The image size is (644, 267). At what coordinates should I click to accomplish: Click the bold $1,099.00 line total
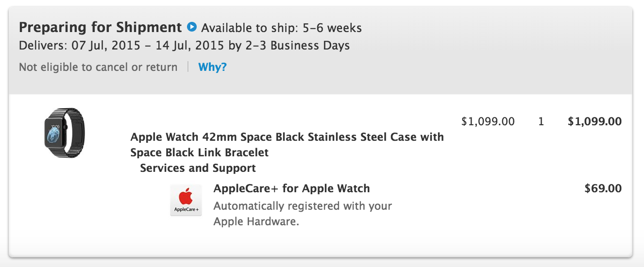pyautogui.click(x=594, y=121)
